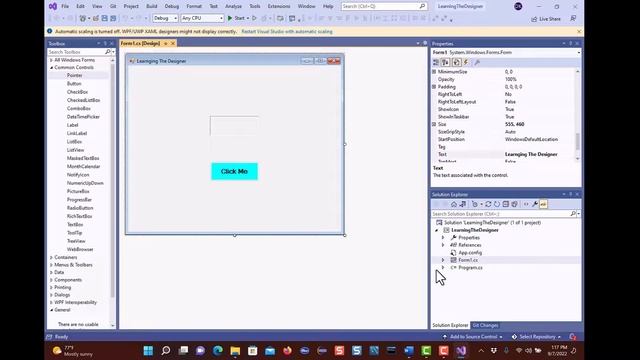Expand the Menus & Toolbars group
Image resolution: width=640 pixels, height=360 pixels.
pos(51,265)
